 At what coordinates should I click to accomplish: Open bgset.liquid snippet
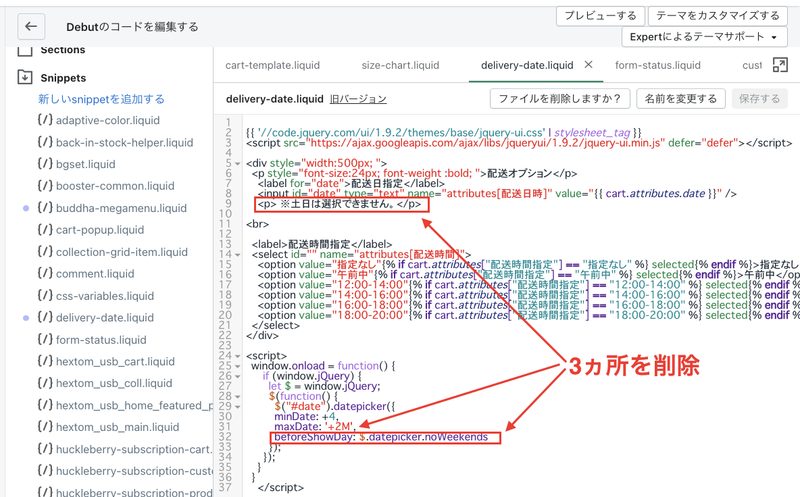pyautogui.click(x=86, y=164)
